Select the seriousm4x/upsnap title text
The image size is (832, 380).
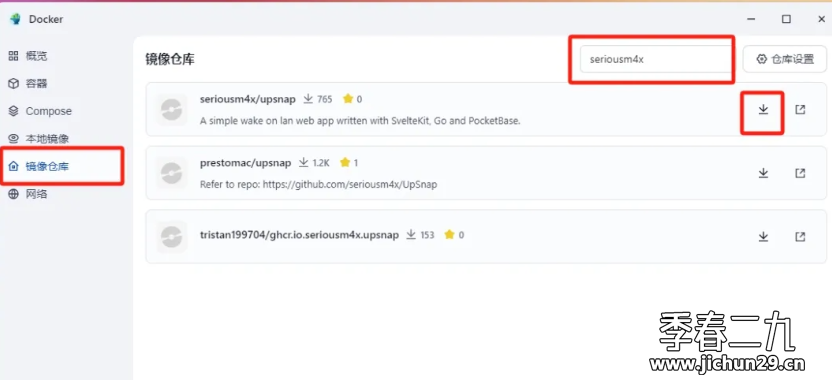(x=248, y=99)
